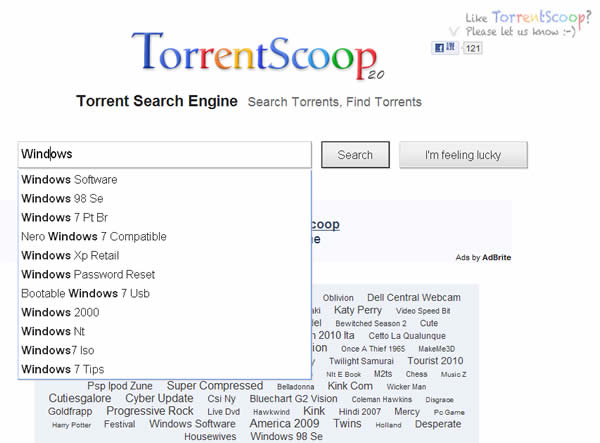Select the 'Windows 98 Se' suggestion in dropdown
This screenshot has width=600, height=443.
[165, 199]
